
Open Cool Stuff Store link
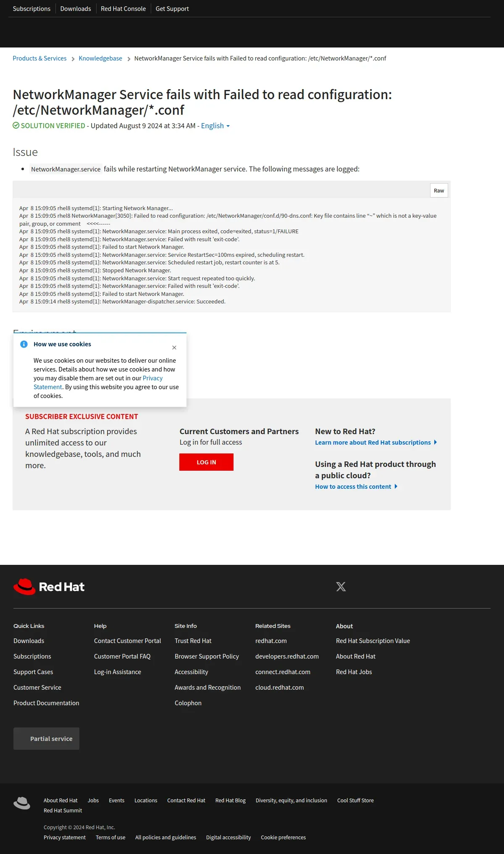(x=355, y=801)
